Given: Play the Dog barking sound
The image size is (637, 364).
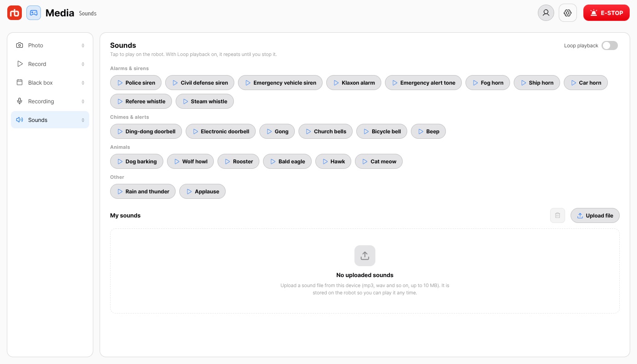Looking at the screenshot, I should coord(136,162).
